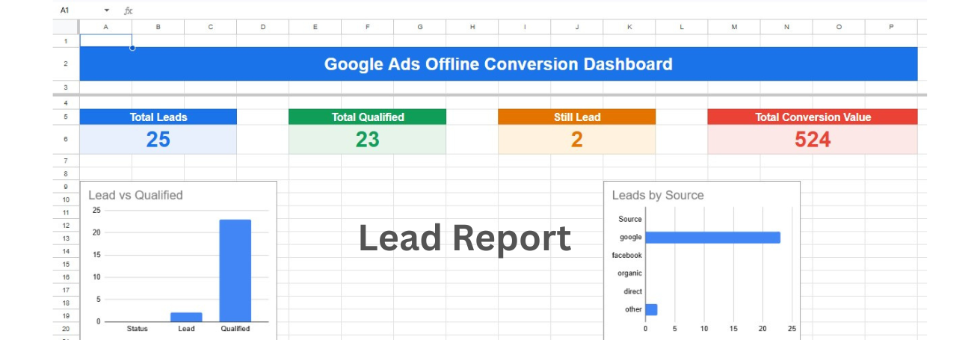Open the Name box dropdown arrow

click(x=107, y=10)
